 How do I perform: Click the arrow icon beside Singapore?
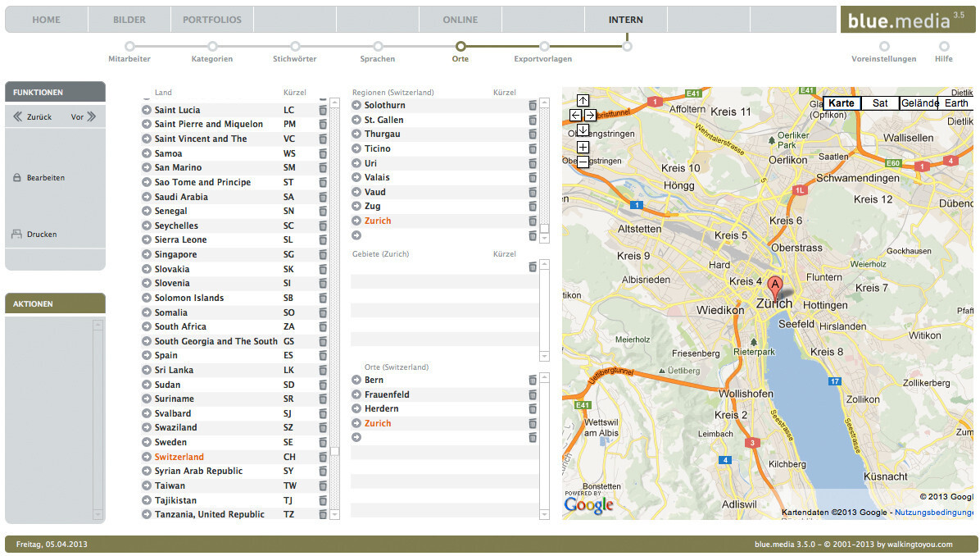[147, 255]
